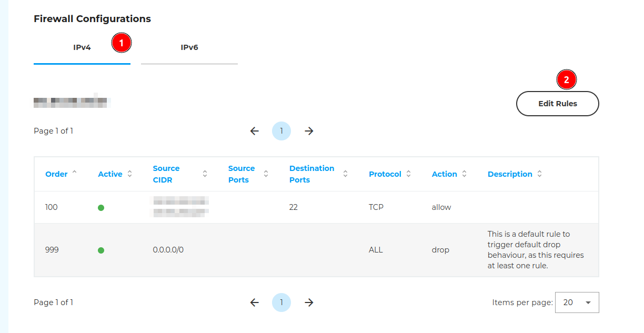Click the Firewall Configurations heading
The image size is (644, 333).
pos(92,19)
